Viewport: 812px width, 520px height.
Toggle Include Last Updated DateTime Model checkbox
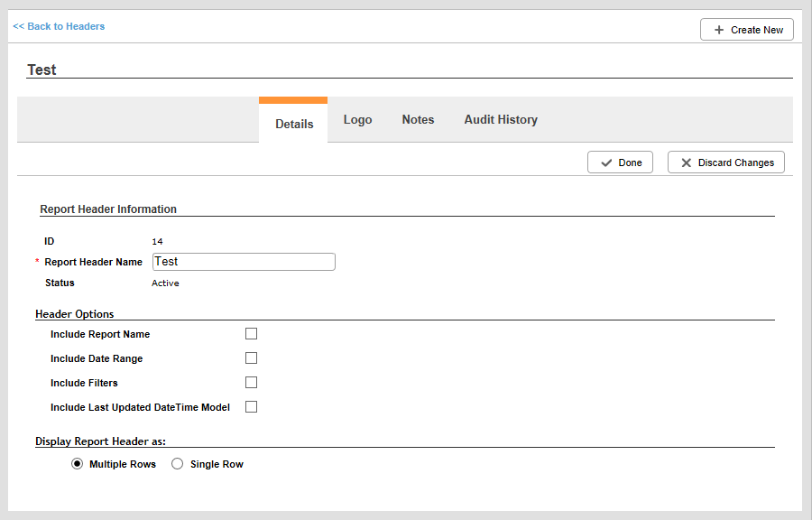(x=251, y=406)
